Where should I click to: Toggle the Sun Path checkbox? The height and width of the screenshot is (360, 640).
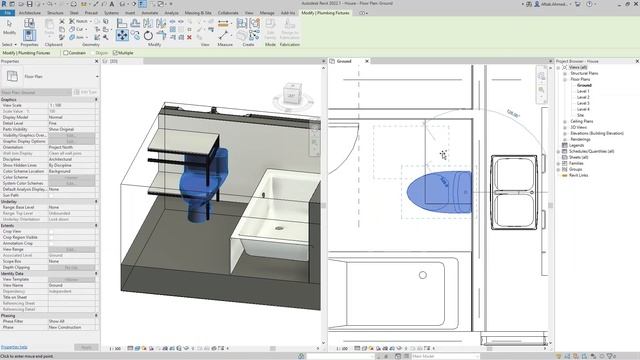point(51,196)
